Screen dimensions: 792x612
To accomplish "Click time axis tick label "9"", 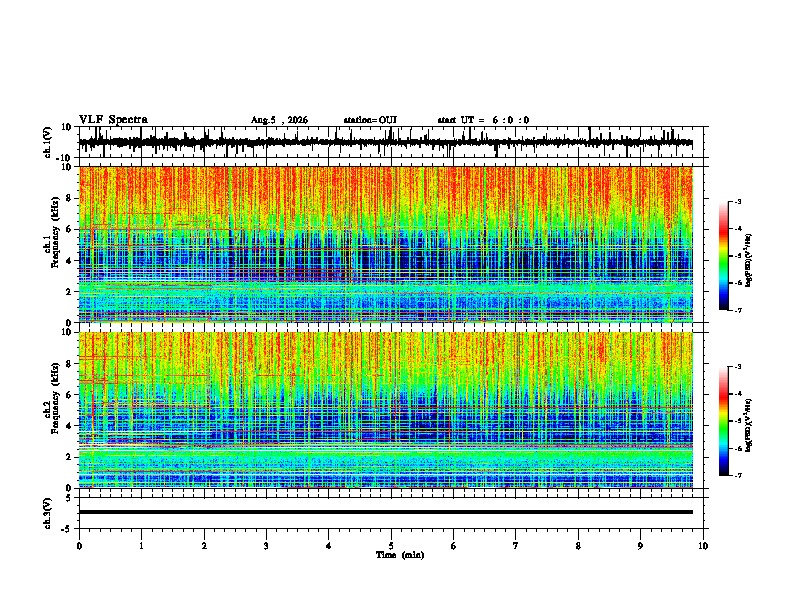I will click(640, 546).
